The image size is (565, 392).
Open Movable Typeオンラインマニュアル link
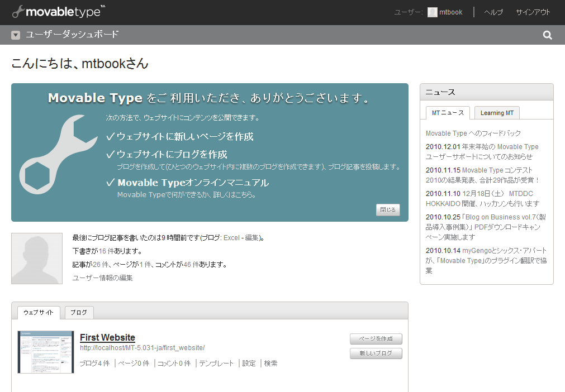coord(193,183)
